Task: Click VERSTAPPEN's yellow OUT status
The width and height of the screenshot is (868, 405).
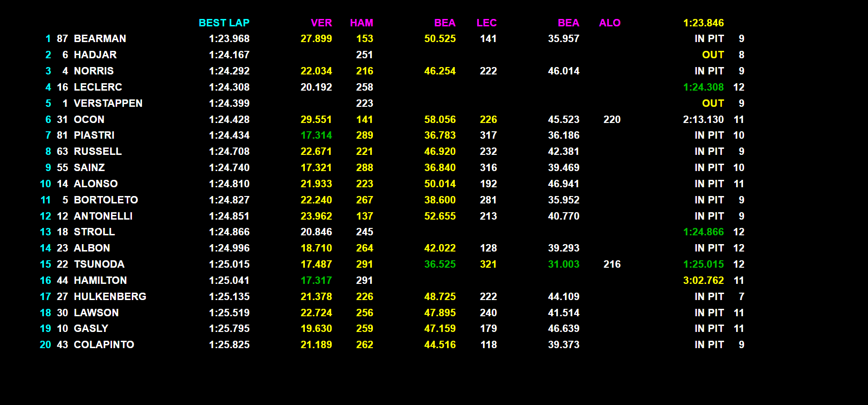Action: (x=713, y=104)
